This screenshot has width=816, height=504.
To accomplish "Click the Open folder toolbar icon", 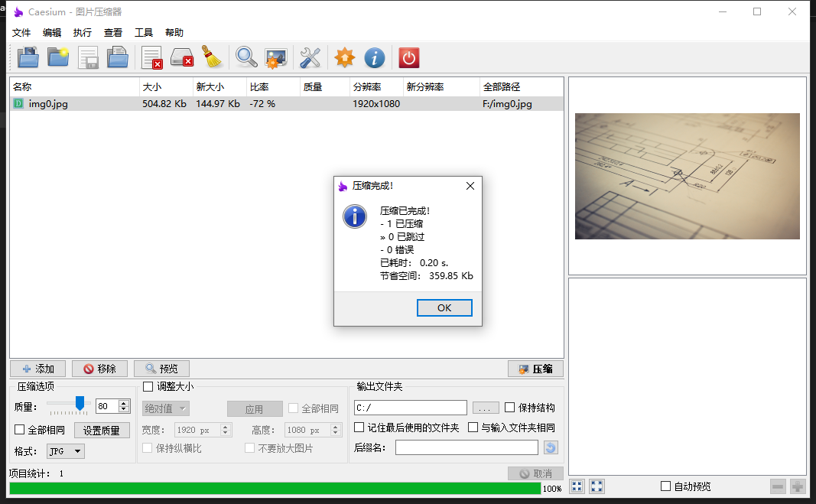I will tap(58, 57).
